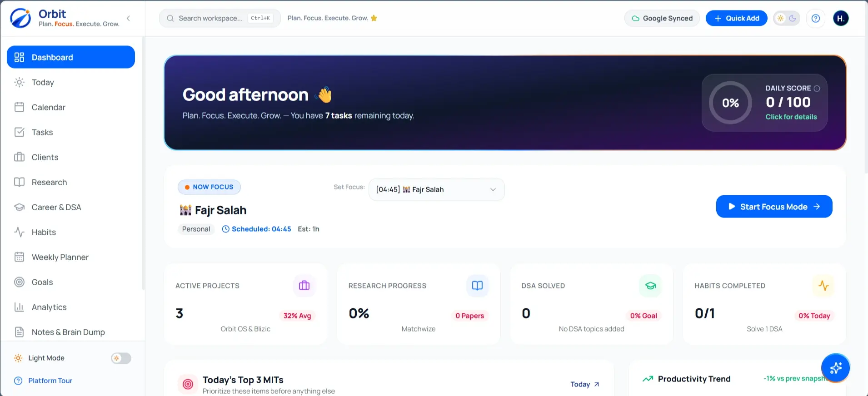This screenshot has width=868, height=396.
Task: Click the Today's Top 3 MITs target icon
Action: (x=188, y=384)
